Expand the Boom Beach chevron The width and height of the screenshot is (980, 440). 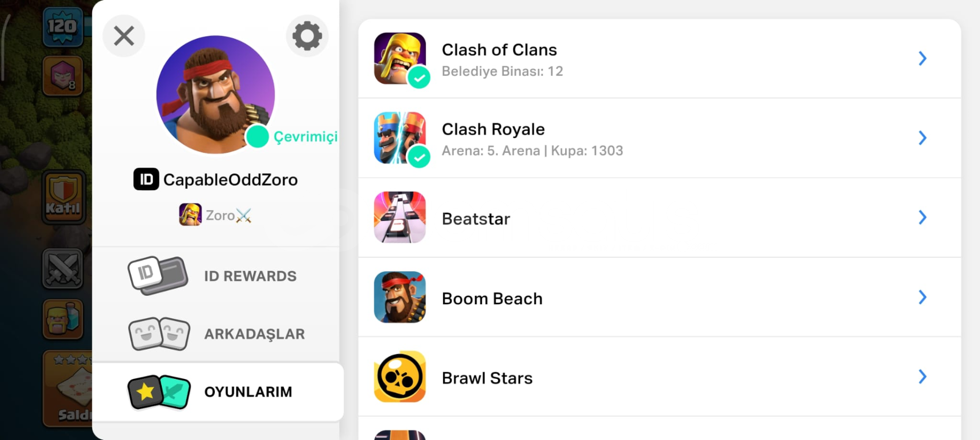pyautogui.click(x=922, y=297)
